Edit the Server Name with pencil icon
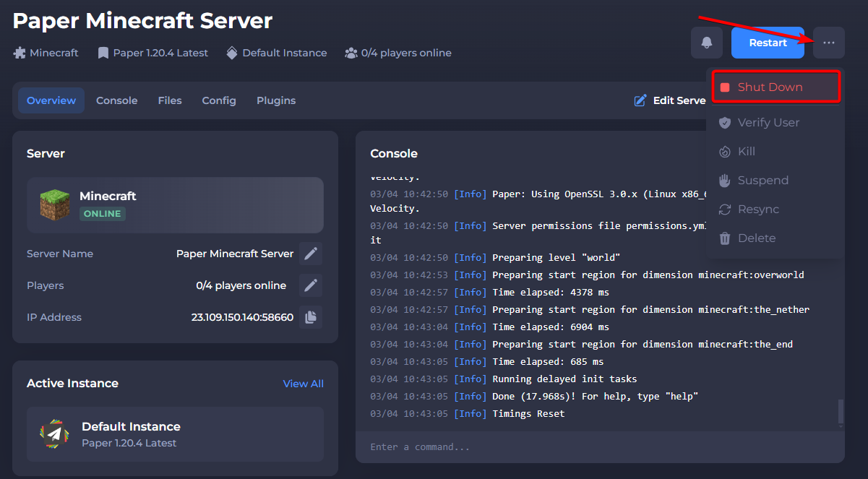868x479 pixels. [311, 254]
